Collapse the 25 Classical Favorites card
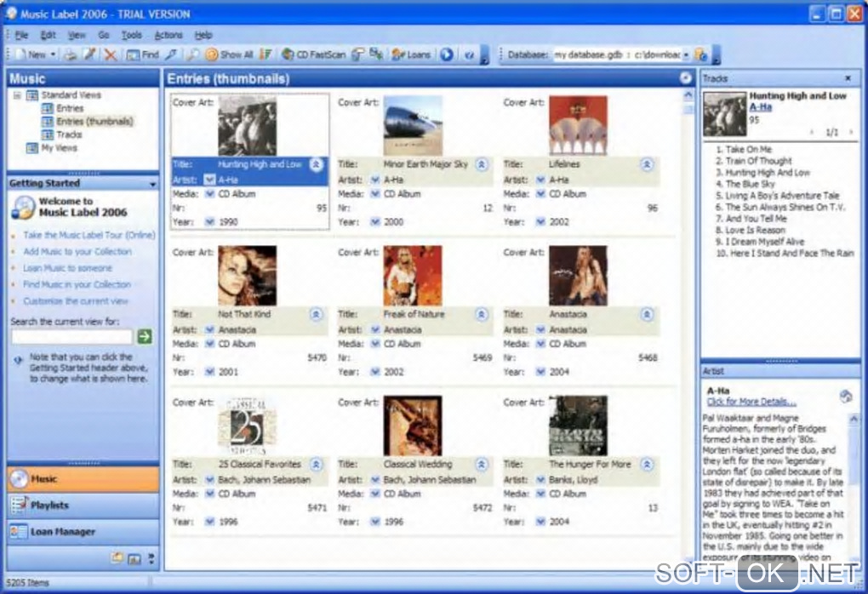This screenshot has height=594, width=868. coord(316,465)
